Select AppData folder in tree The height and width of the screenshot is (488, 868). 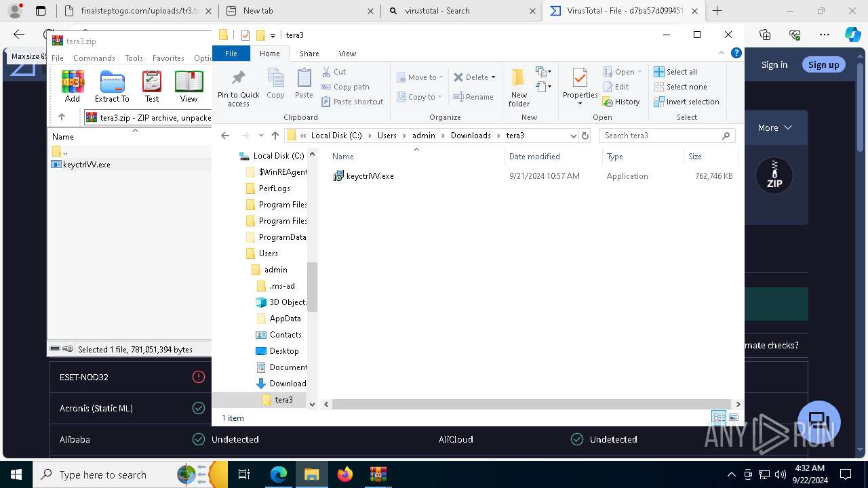279,319
